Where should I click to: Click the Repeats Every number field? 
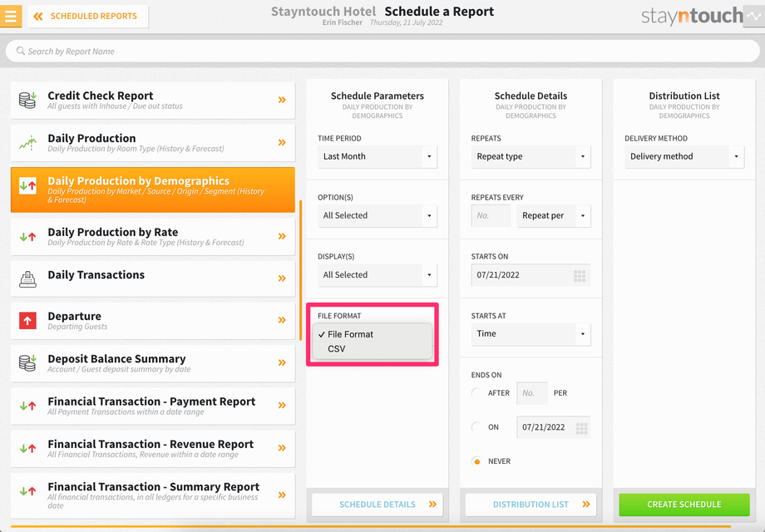pos(491,215)
